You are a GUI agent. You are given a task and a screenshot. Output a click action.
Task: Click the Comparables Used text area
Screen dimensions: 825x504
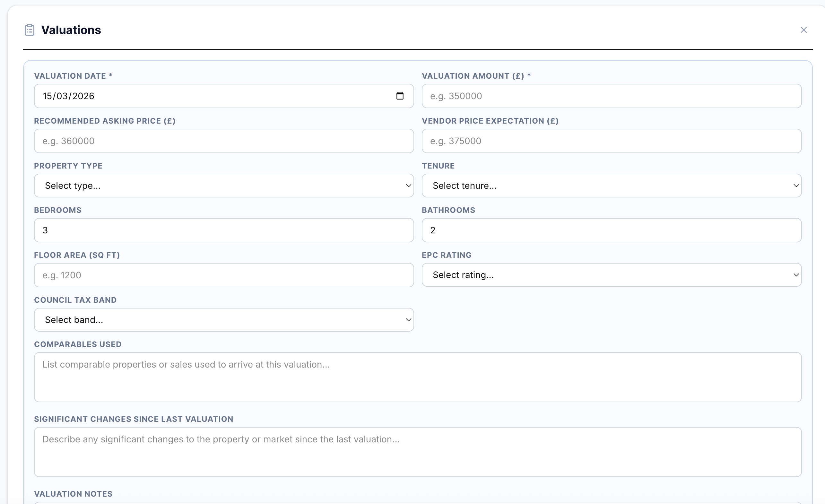(x=418, y=377)
